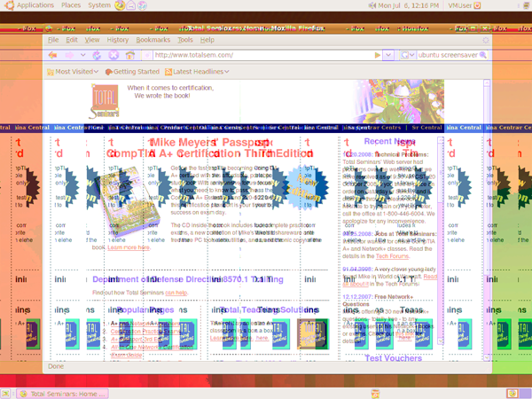Click the site favicon beside the URL
The image size is (532, 399).
[x=147, y=55]
